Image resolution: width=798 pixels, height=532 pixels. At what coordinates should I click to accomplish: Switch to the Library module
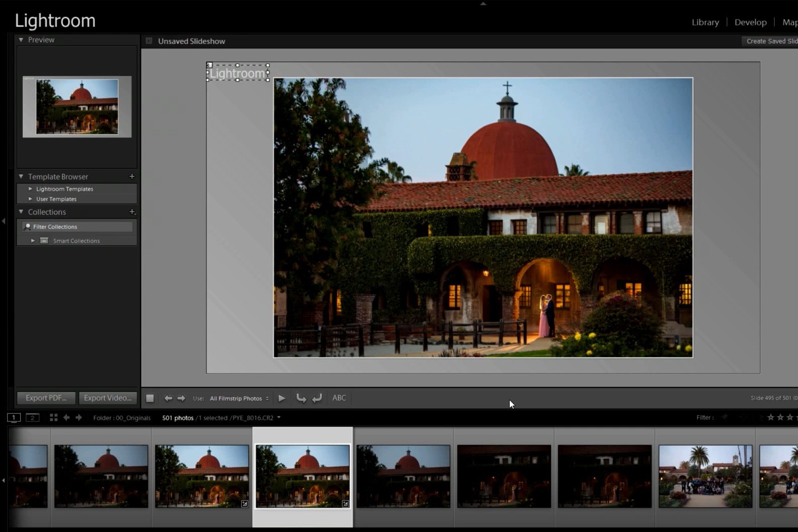click(x=705, y=22)
